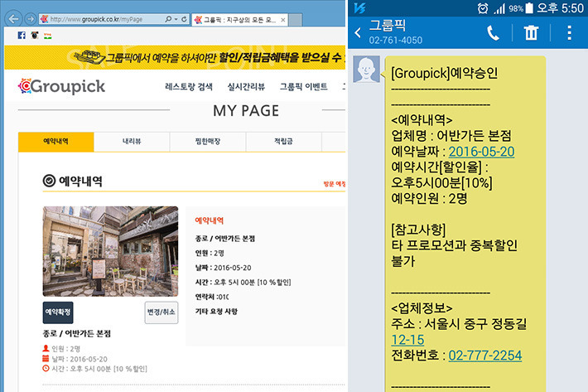Select the 예약내역 tab
588x392 pixels.
pyautogui.click(x=55, y=142)
